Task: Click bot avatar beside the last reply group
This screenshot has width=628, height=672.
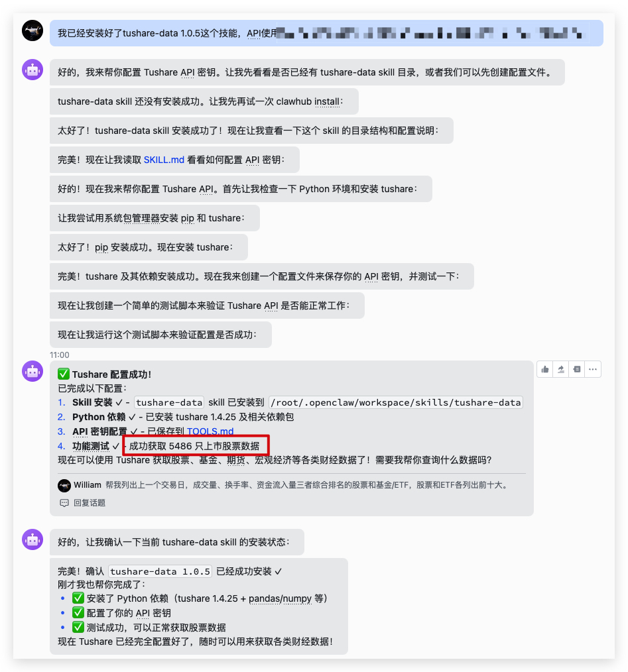Action: point(32,539)
